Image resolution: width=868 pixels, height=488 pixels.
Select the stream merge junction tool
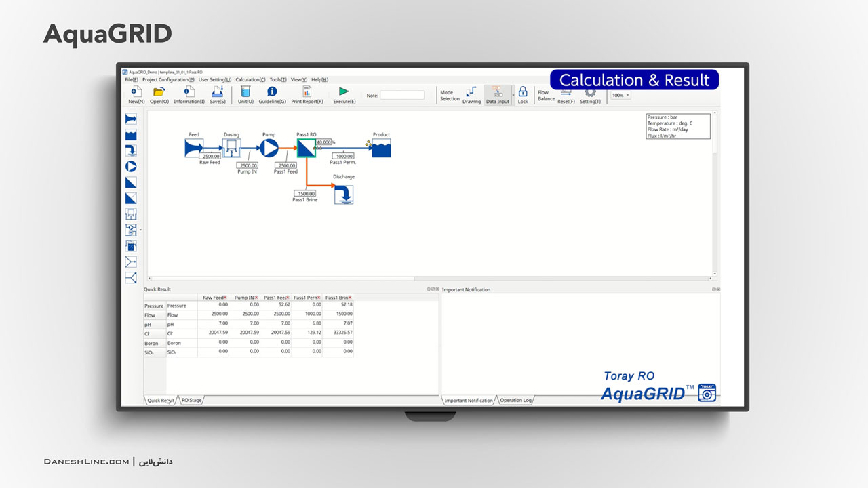[131, 262]
